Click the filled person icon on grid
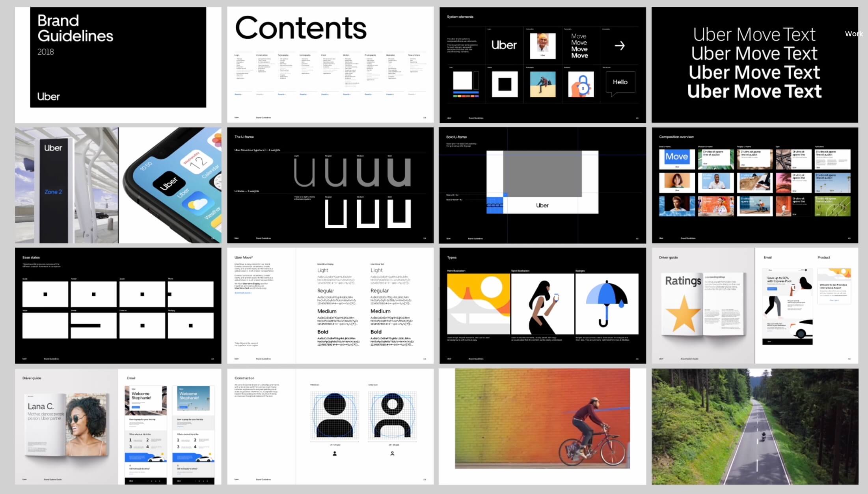Image resolution: width=868 pixels, height=494 pixels. (335, 415)
